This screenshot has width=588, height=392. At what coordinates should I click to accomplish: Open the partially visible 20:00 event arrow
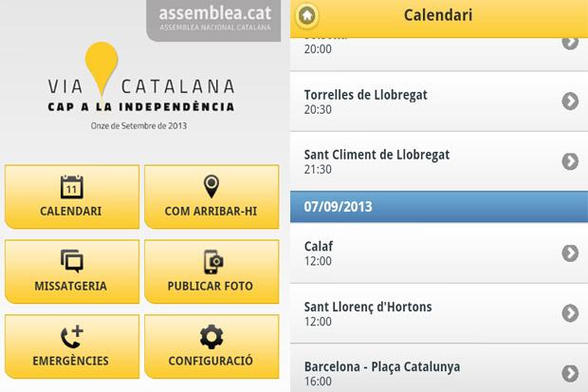(570, 43)
